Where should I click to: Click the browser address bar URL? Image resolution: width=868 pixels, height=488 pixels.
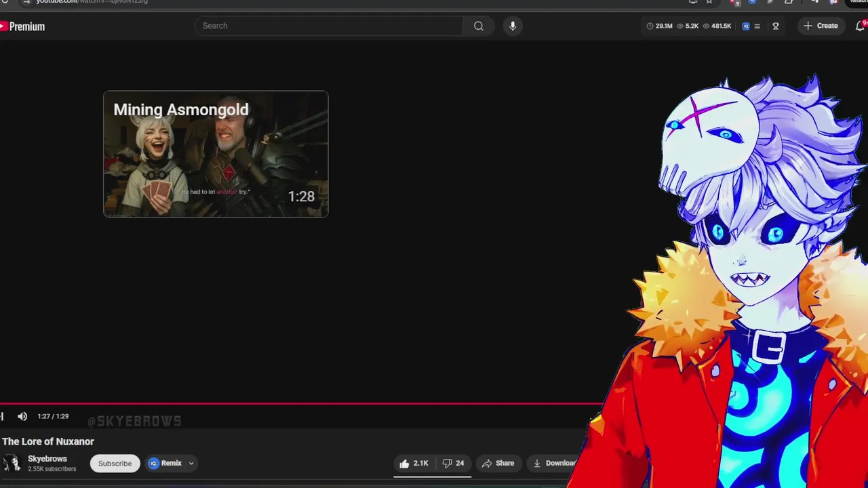coord(92,2)
